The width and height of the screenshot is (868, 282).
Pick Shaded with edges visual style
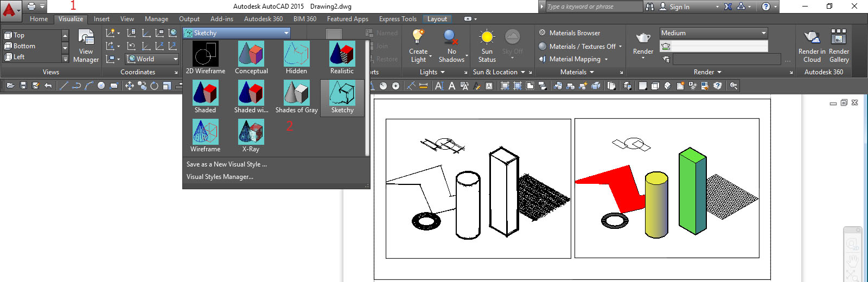click(x=251, y=97)
